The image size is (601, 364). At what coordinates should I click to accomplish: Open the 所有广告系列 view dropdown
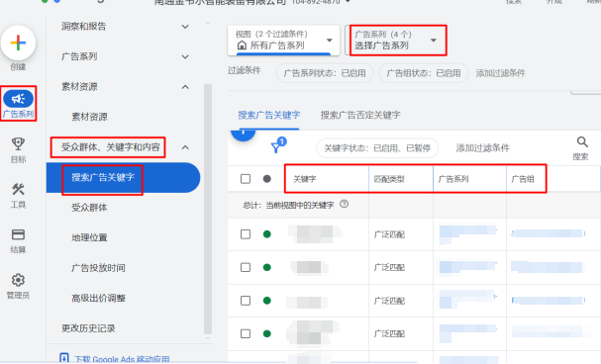tap(283, 41)
